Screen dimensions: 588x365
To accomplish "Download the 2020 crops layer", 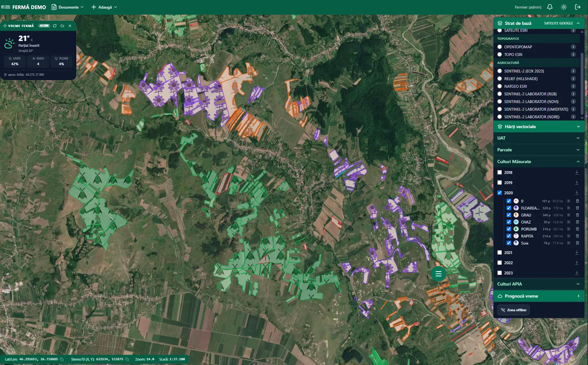I will tap(577, 193).
